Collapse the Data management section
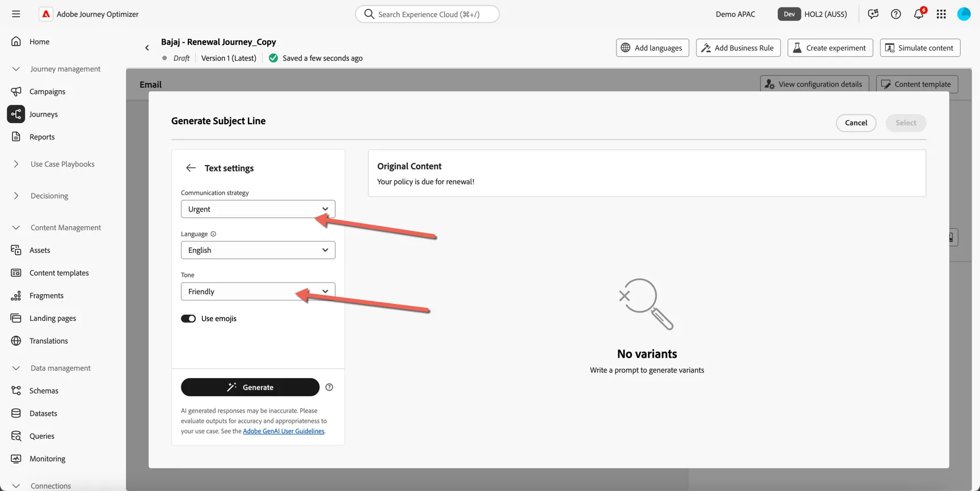980x491 pixels. [16, 369]
